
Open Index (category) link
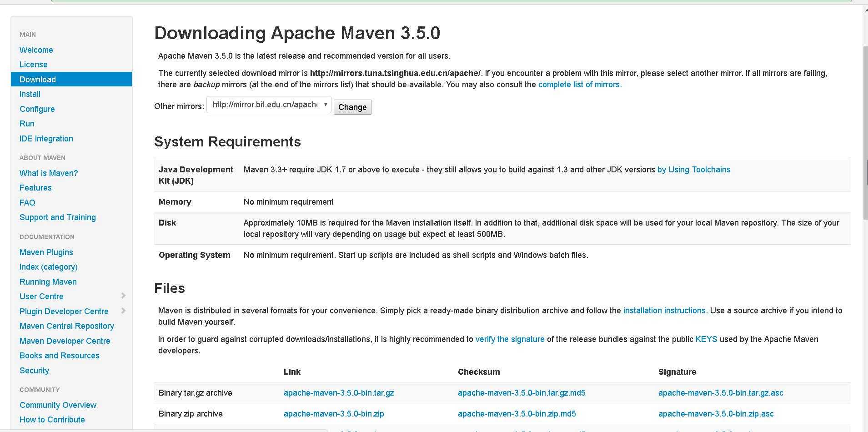click(48, 267)
